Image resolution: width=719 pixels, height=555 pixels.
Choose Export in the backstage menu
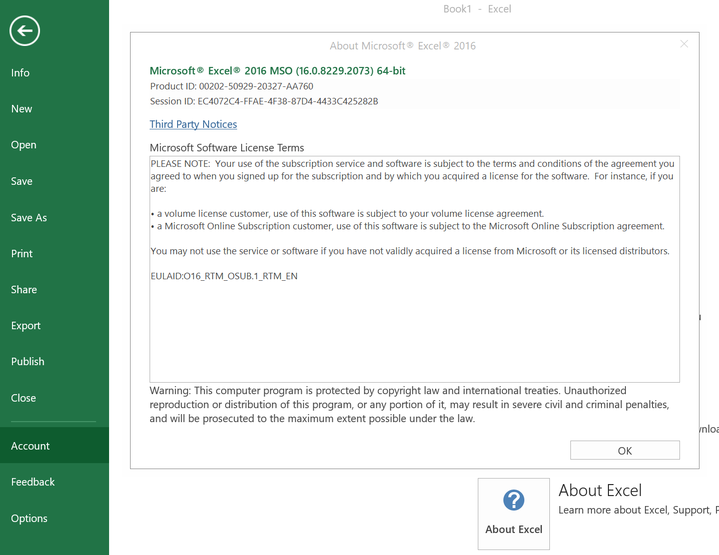pyautogui.click(x=26, y=326)
